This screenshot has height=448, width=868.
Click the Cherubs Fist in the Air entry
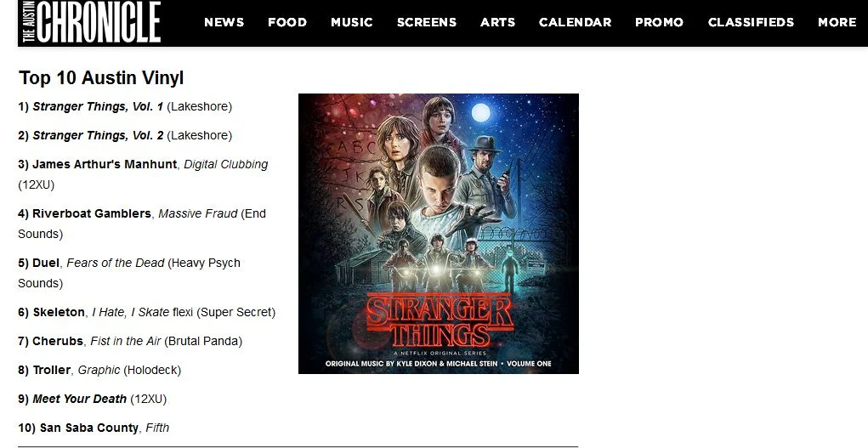pos(130,341)
